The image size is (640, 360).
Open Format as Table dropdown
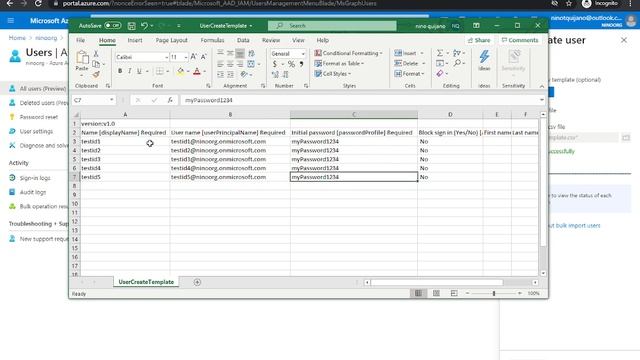tap(339, 63)
